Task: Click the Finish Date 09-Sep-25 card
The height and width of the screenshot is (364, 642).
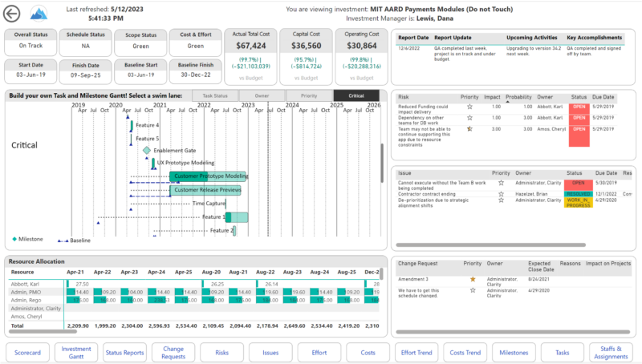Action: point(86,72)
